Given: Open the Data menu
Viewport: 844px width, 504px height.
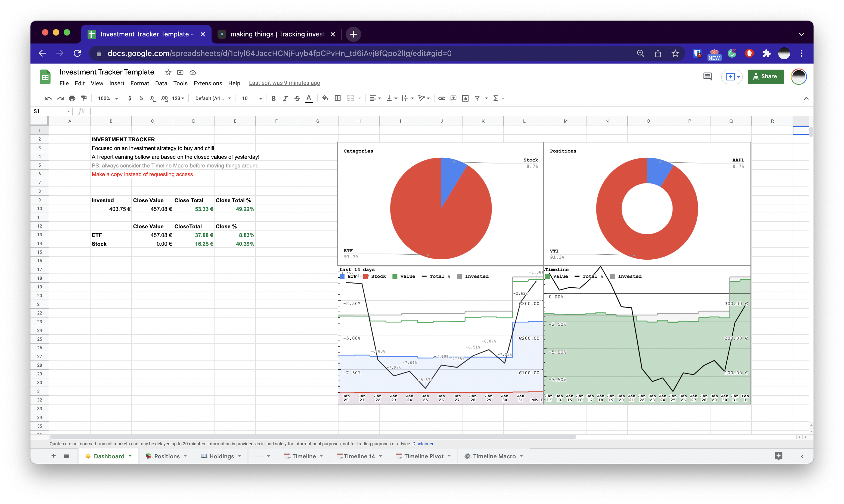Looking at the screenshot, I should tap(161, 83).
